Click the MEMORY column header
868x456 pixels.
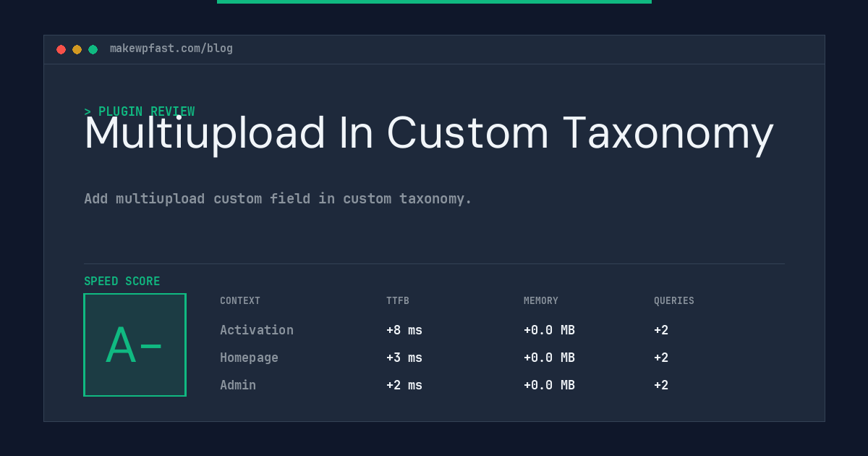pos(541,301)
